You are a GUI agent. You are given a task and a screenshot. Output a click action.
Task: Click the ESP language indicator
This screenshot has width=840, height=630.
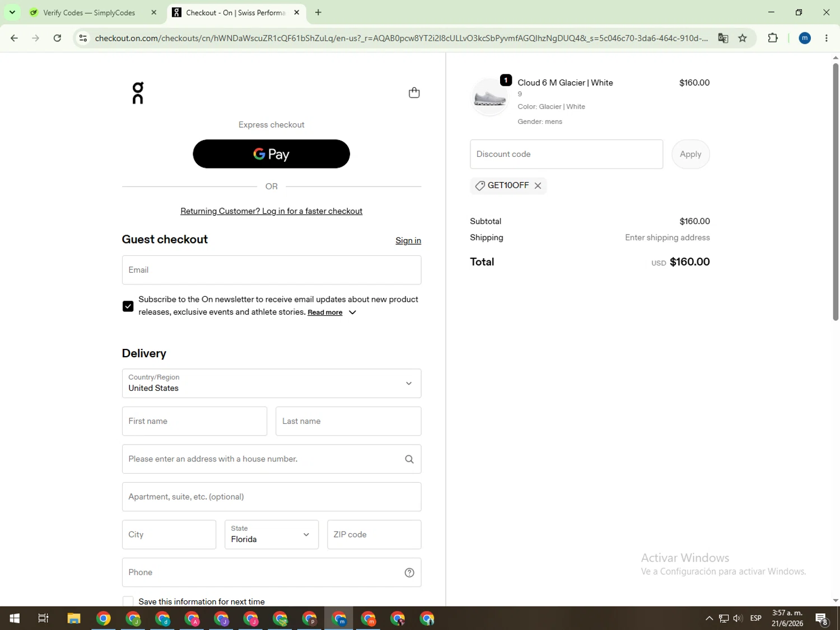pyautogui.click(x=756, y=618)
